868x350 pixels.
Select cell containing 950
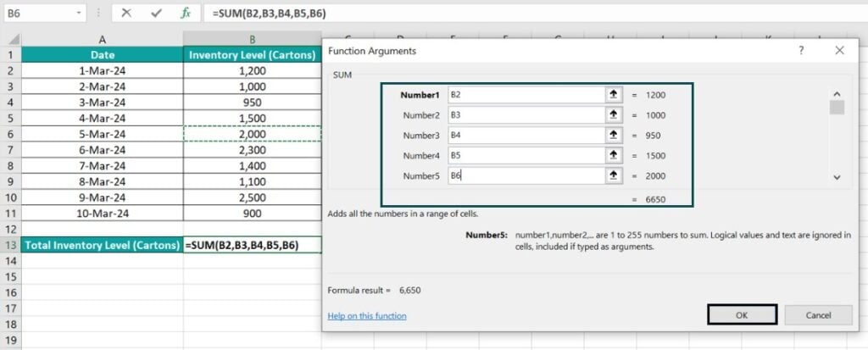click(253, 103)
